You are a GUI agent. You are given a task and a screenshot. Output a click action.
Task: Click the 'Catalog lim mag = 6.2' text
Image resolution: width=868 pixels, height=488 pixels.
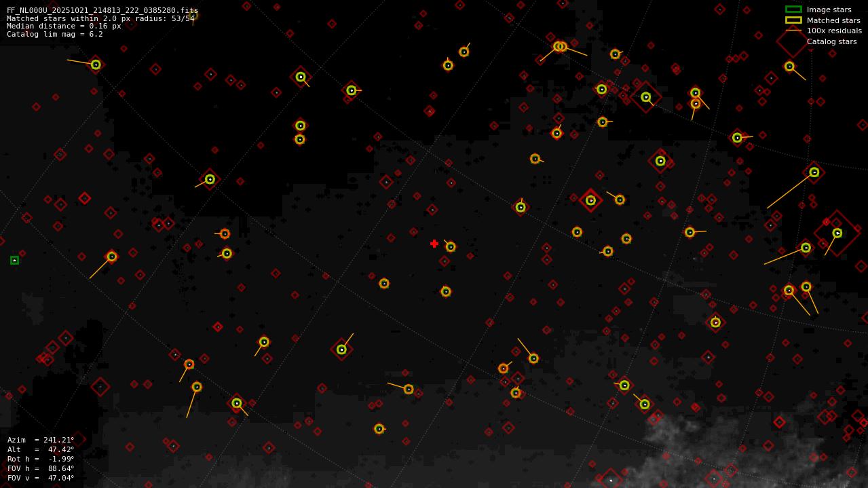55,34
